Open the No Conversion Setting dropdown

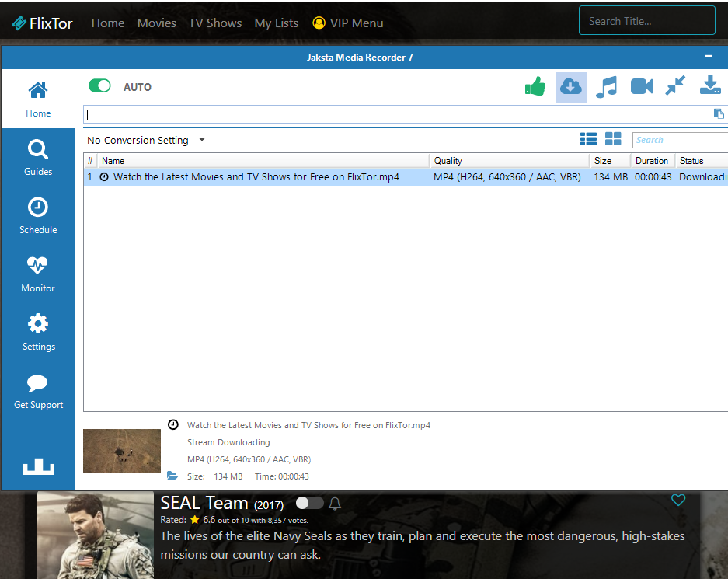pos(146,140)
